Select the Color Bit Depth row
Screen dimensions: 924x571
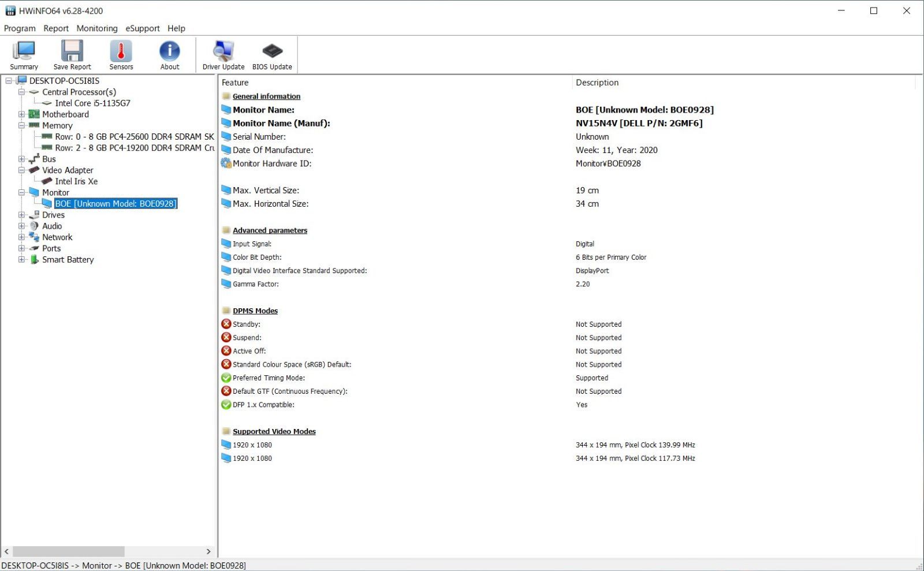pos(568,257)
